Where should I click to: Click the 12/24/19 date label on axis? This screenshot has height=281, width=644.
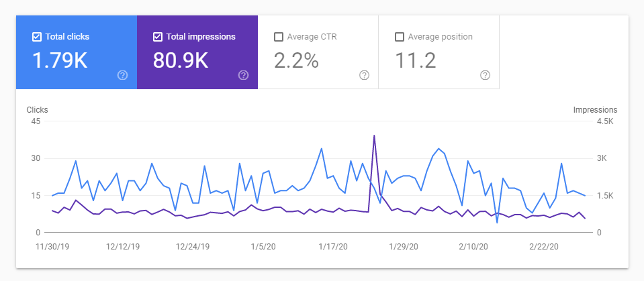pyautogui.click(x=191, y=246)
